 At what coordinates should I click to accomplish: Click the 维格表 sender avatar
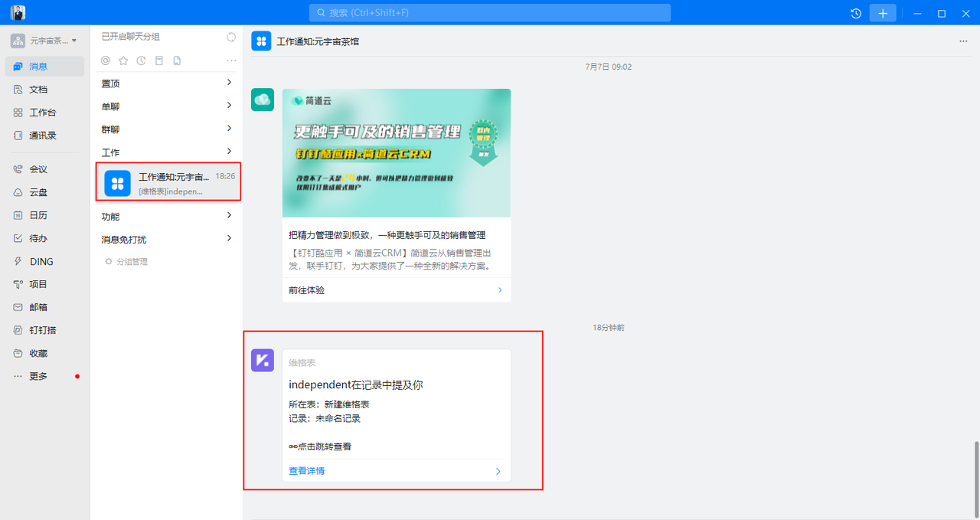[263, 360]
